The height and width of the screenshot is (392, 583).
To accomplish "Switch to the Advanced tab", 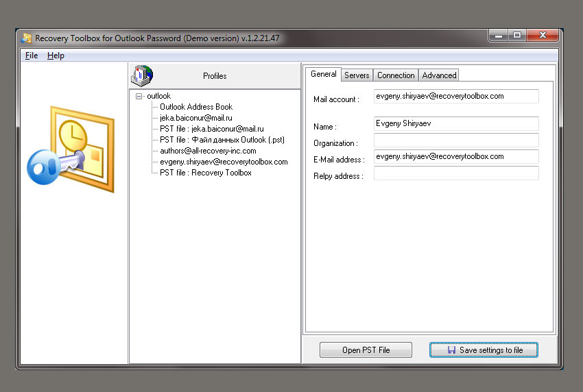I will pyautogui.click(x=439, y=75).
